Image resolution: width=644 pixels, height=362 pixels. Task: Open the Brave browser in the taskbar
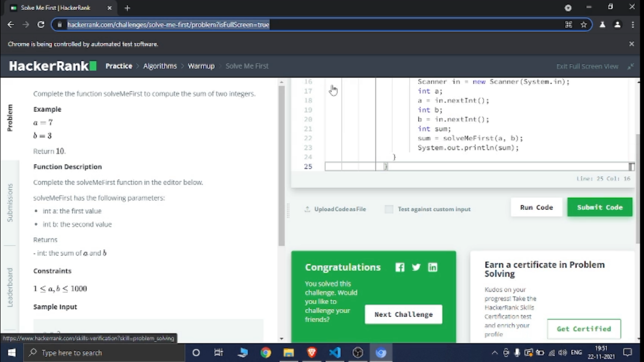click(312, 353)
